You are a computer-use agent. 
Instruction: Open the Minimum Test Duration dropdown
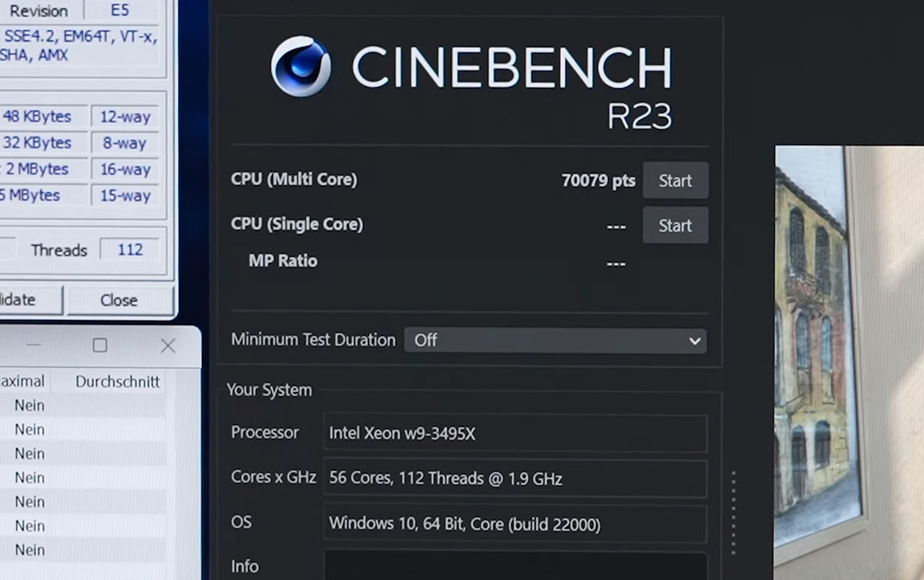click(x=555, y=340)
